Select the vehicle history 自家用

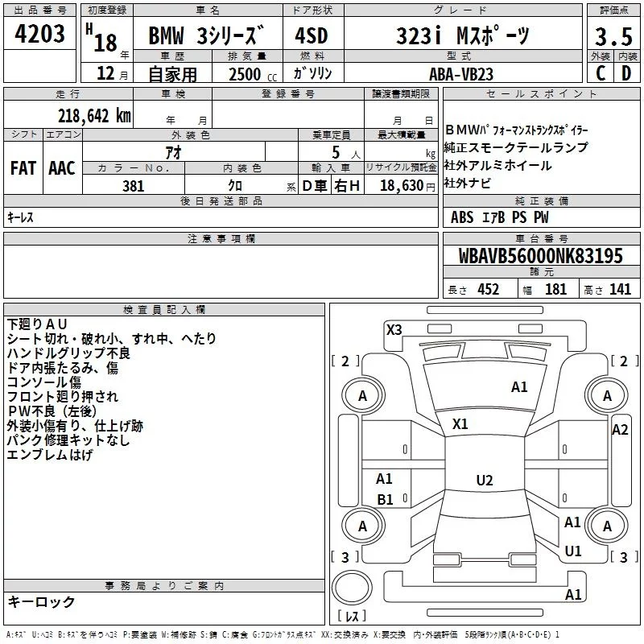(172, 74)
